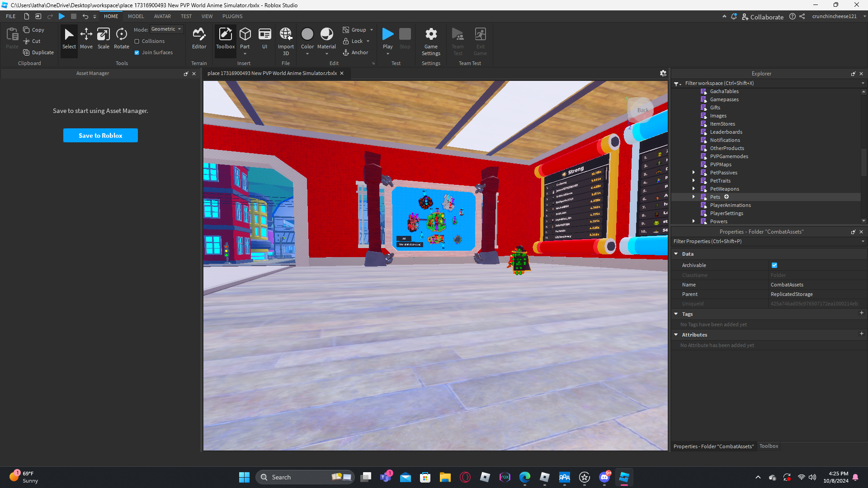Screen dimensions: 868x488
Task: Open the Color picker swatch
Action: click(x=307, y=34)
